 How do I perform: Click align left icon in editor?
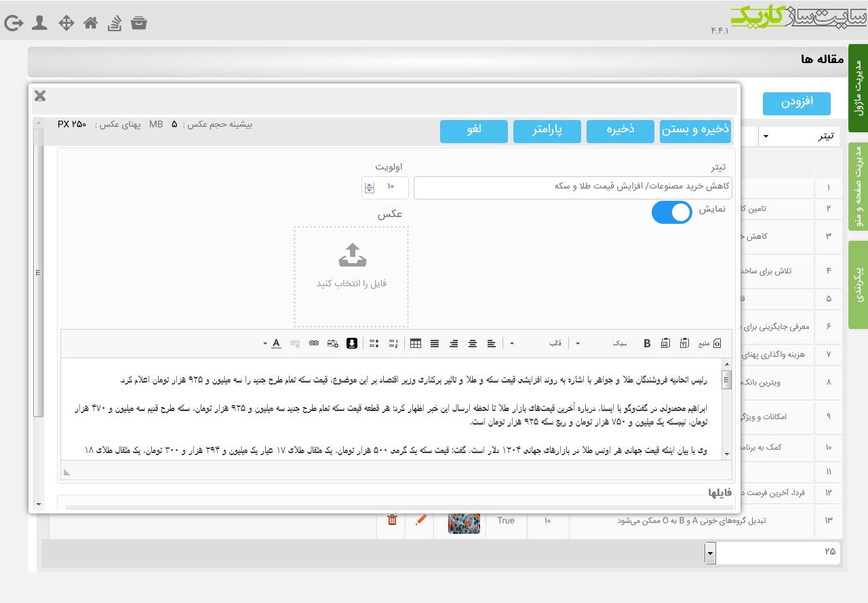tap(492, 343)
